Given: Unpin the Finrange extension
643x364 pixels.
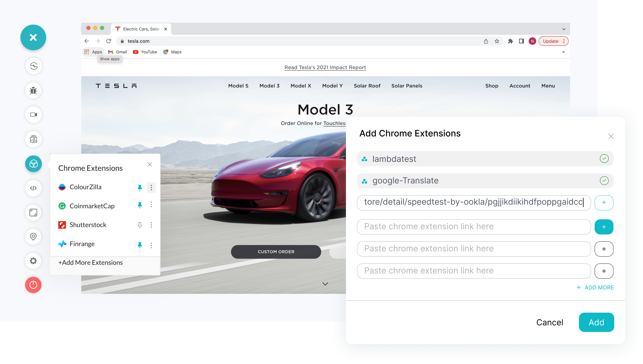Looking at the screenshot, I should (140, 245).
